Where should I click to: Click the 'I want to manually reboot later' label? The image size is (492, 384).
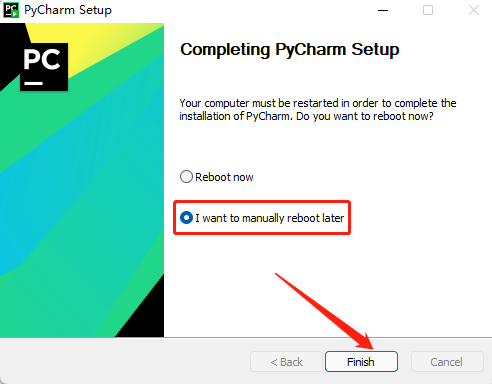[x=270, y=218]
